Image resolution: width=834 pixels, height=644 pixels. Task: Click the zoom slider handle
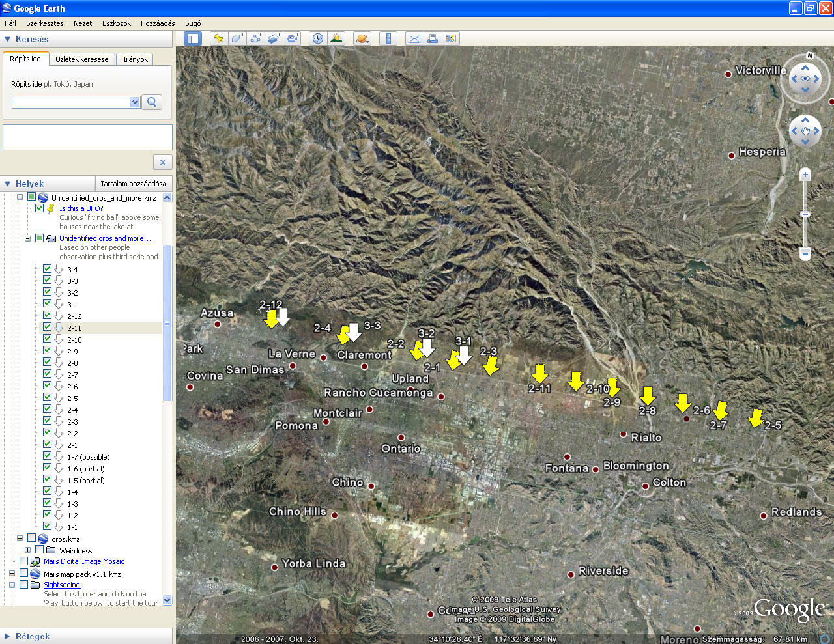point(805,214)
